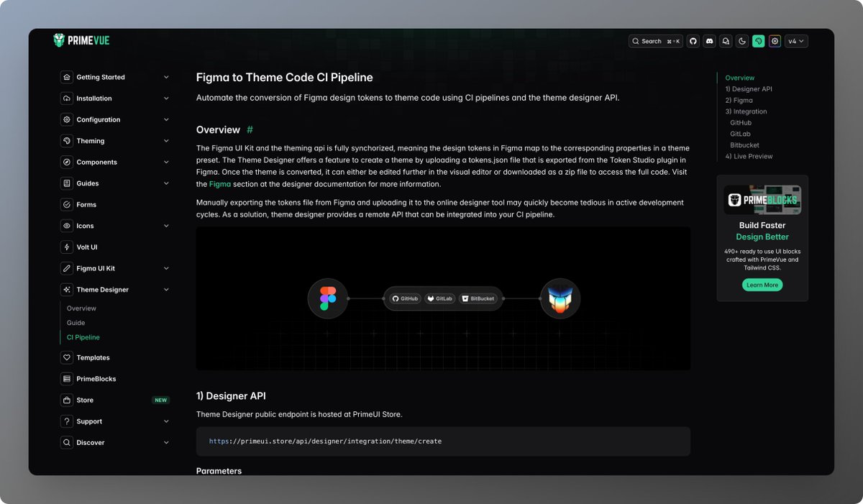Viewport: 863px width, 504px height.
Task: Click the Theme Designer sparkle icon
Action: pyautogui.click(x=67, y=290)
